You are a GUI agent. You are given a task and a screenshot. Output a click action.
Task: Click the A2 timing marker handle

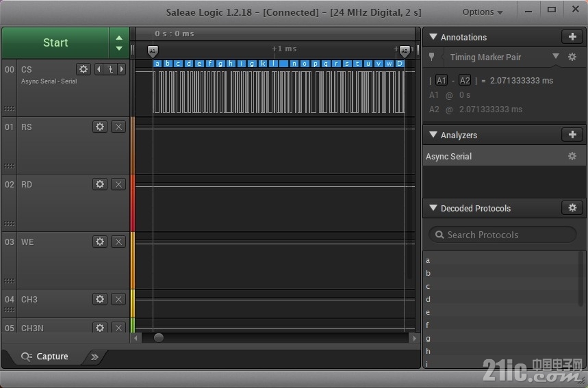[405, 51]
